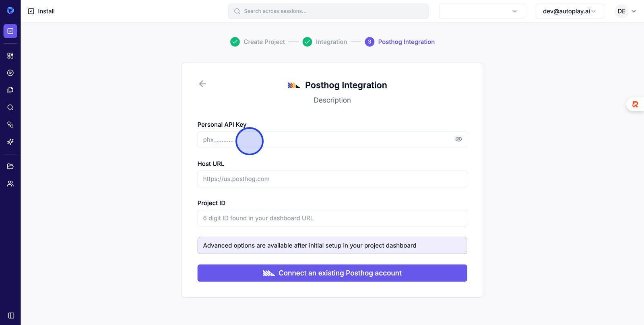Click Connect an existing Posthog account

[332, 273]
